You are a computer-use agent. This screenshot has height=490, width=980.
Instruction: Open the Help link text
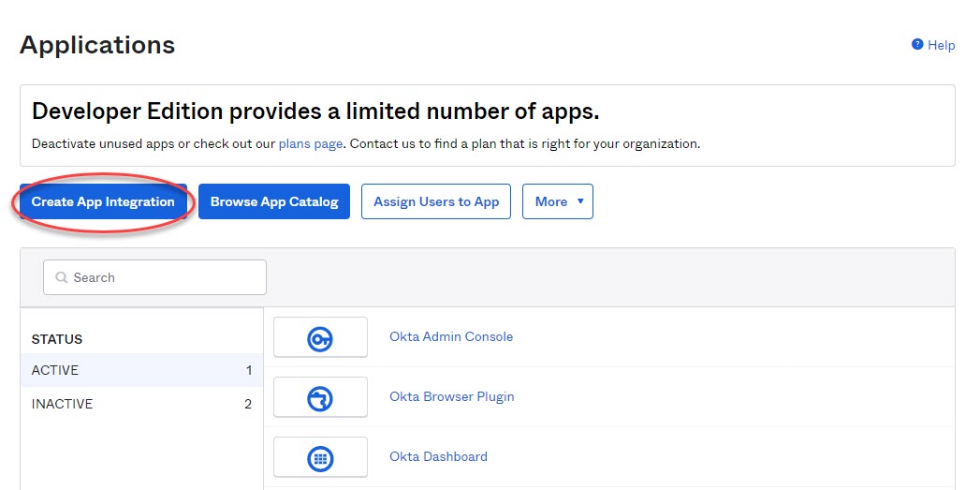(942, 45)
